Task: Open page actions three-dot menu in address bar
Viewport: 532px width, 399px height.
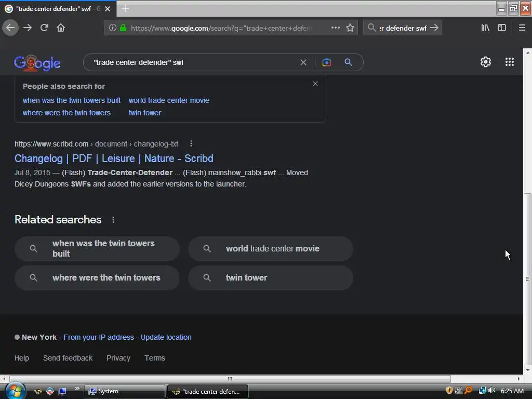Action: pyautogui.click(x=335, y=28)
